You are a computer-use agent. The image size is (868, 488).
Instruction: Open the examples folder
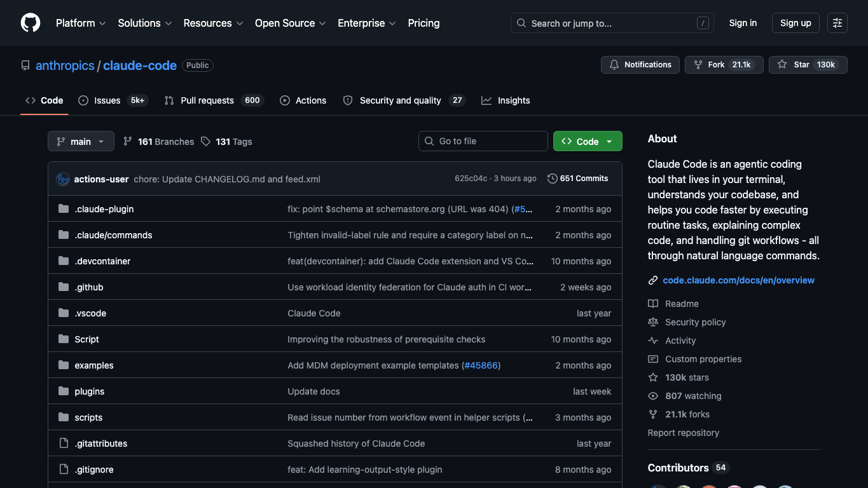[94, 365]
